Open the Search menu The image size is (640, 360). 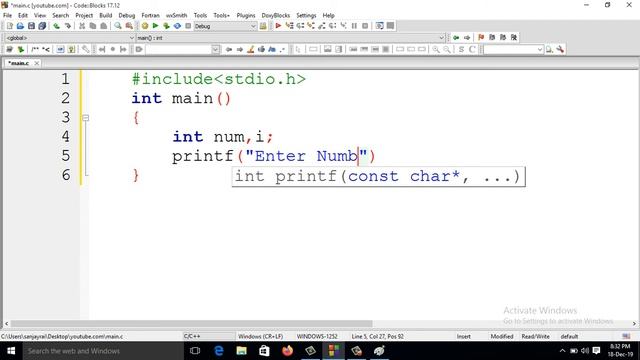pos(60,15)
